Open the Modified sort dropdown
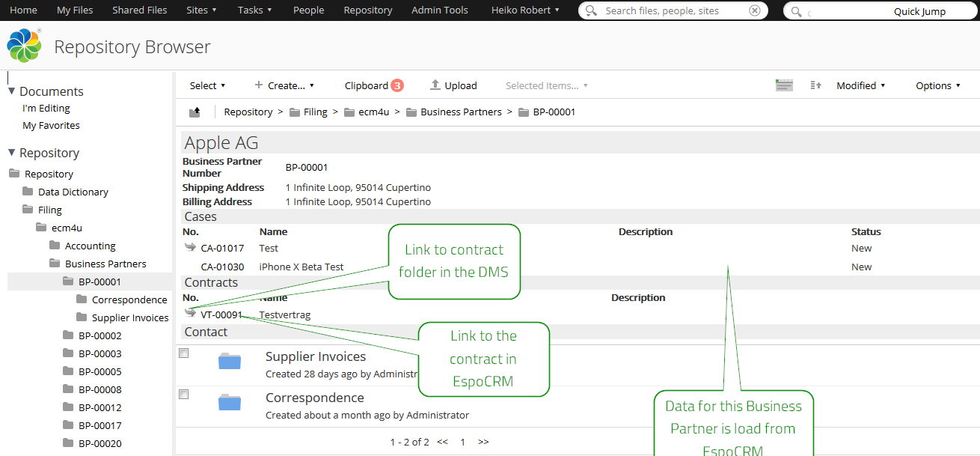 (x=860, y=85)
